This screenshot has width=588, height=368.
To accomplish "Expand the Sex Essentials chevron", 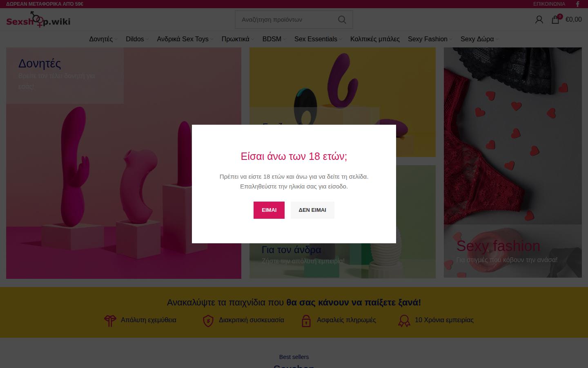I will point(341,40).
